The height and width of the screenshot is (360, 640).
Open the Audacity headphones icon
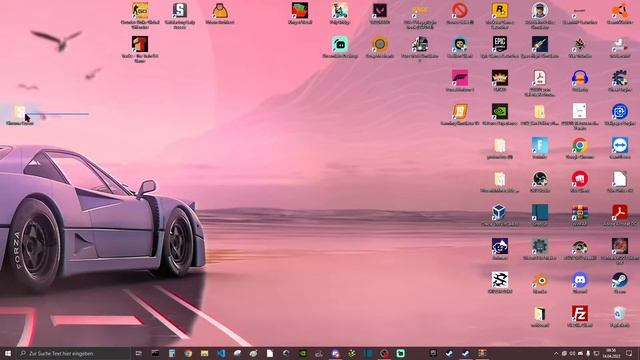[580, 80]
